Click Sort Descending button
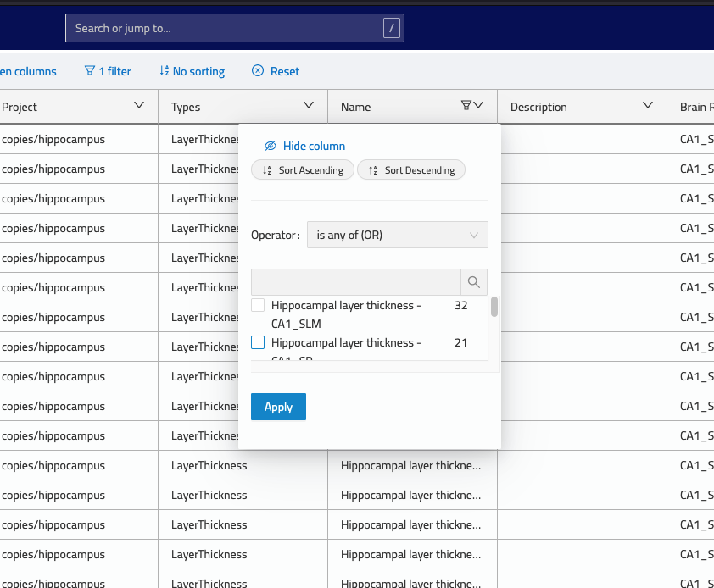The height and width of the screenshot is (588, 714). [x=411, y=169]
